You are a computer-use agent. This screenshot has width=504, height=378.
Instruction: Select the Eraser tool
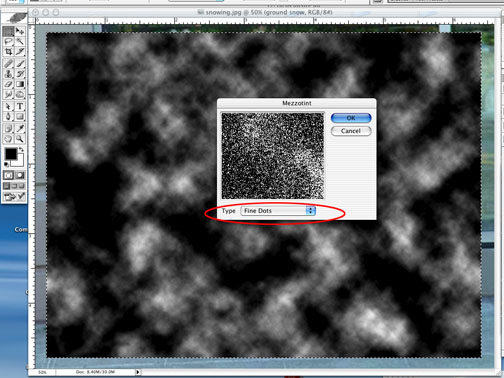tap(8, 84)
